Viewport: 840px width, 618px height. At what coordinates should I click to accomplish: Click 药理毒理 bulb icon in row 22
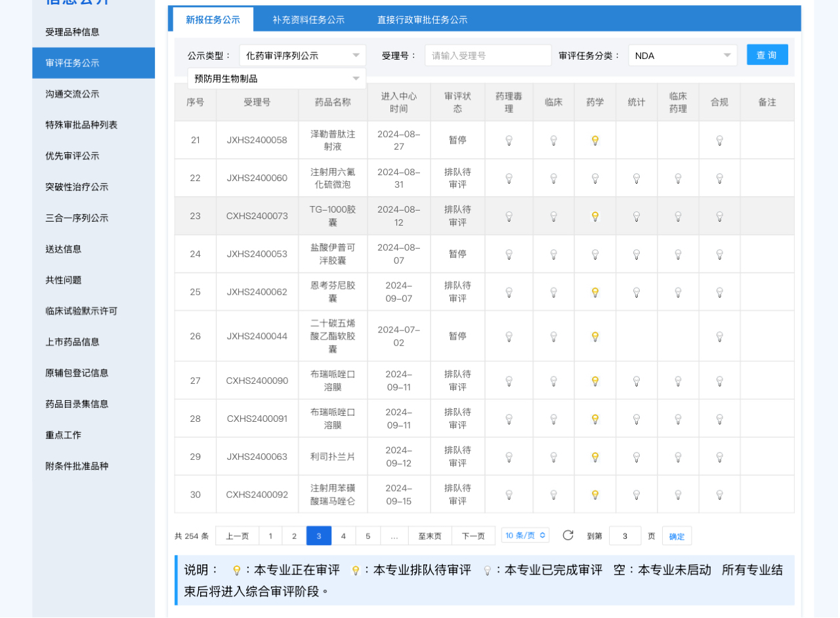509,178
